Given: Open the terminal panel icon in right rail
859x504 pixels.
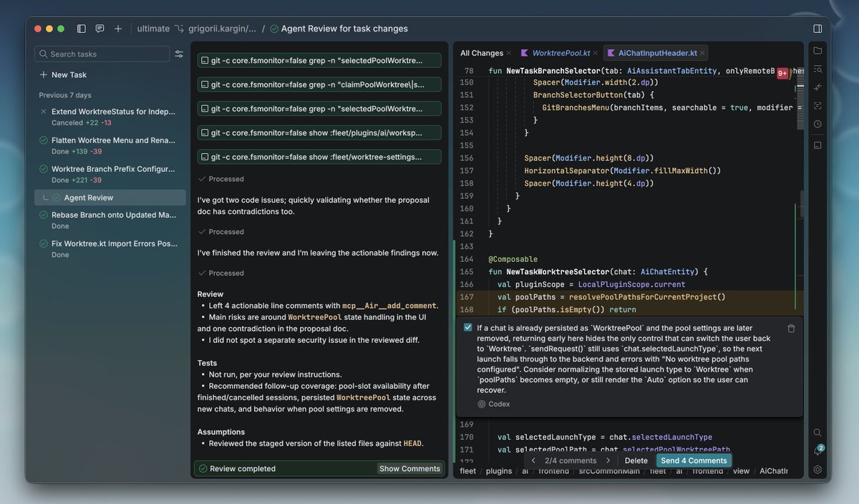Looking at the screenshot, I should 817,145.
